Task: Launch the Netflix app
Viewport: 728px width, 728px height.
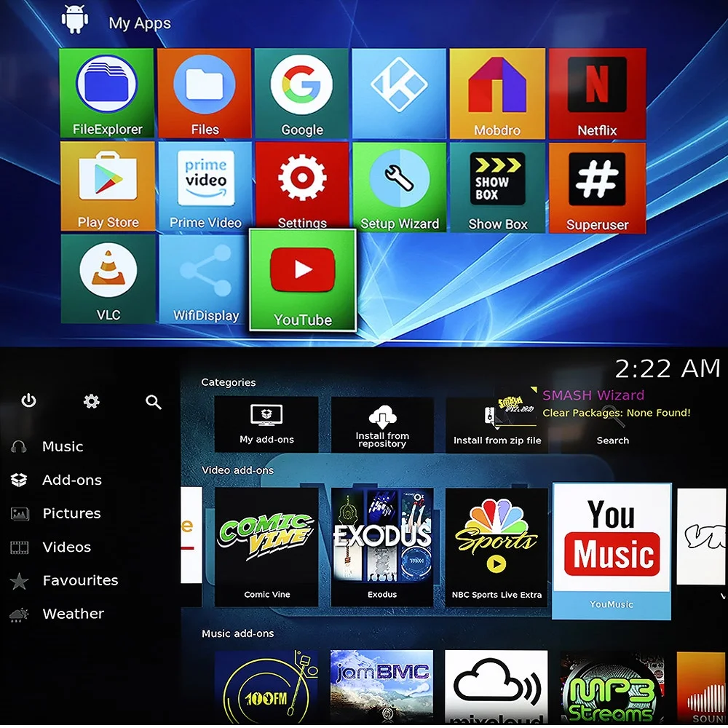Action: coord(597,94)
